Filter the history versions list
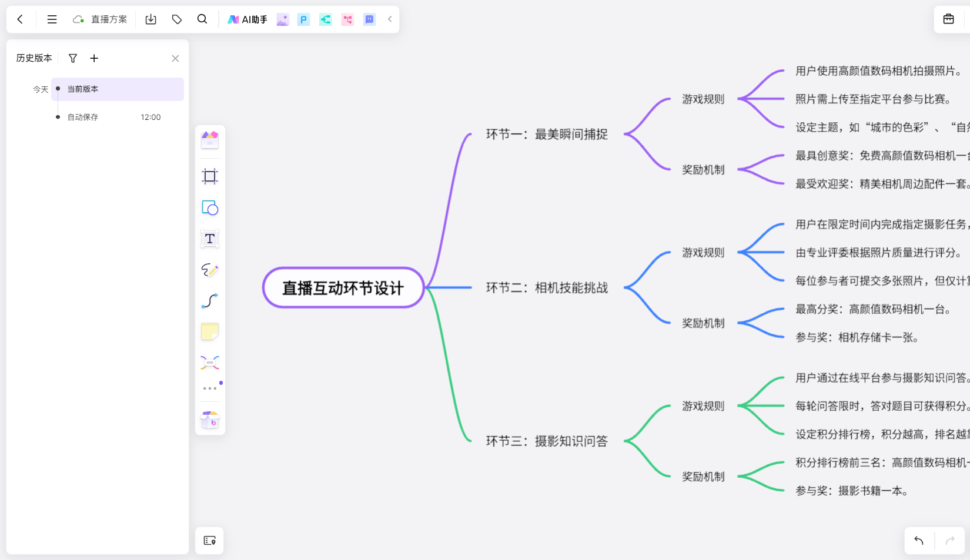The height and width of the screenshot is (560, 970). click(73, 58)
